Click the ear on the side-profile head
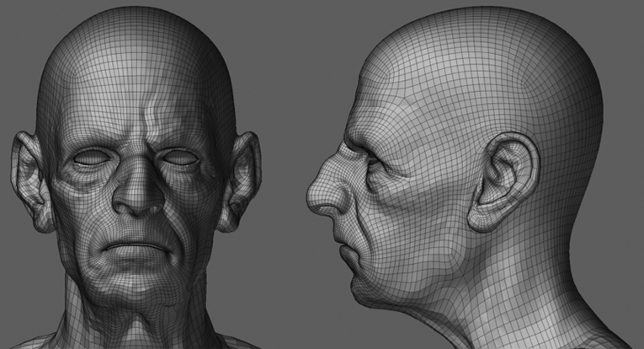The width and height of the screenshot is (644, 349). pyautogui.click(x=503, y=182)
